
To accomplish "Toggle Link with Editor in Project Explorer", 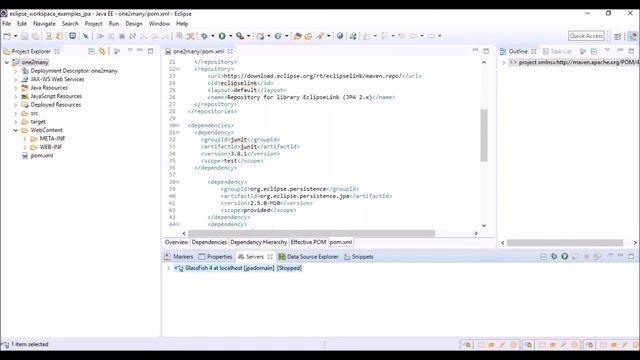I will pyautogui.click(x=102, y=51).
